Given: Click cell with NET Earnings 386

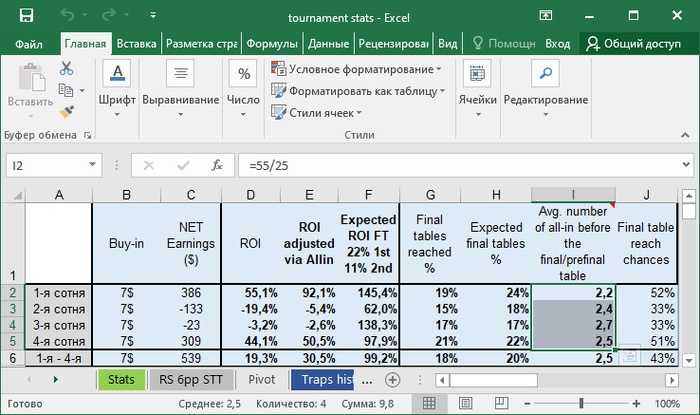Looking at the screenshot, I should [191, 293].
